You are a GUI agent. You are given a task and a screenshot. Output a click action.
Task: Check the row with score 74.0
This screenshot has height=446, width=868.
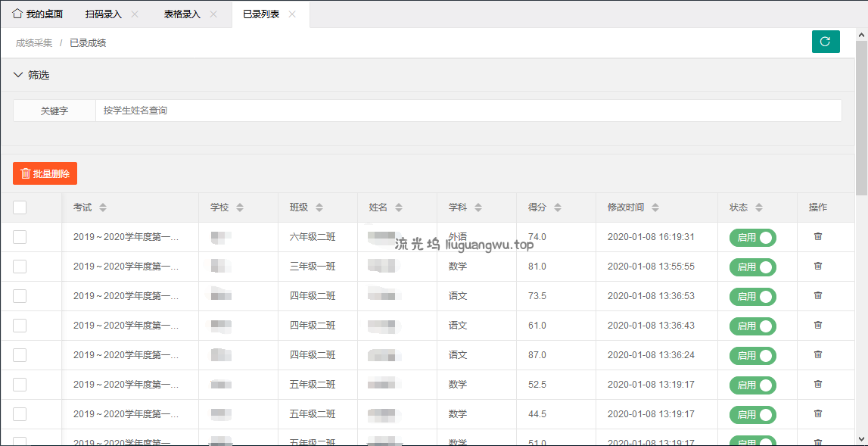pyautogui.click(x=20, y=237)
